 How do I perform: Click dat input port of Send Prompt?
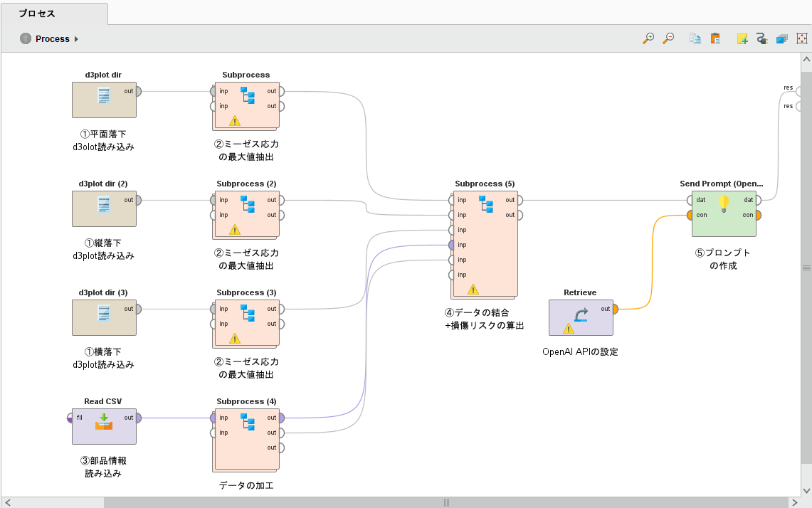point(690,200)
